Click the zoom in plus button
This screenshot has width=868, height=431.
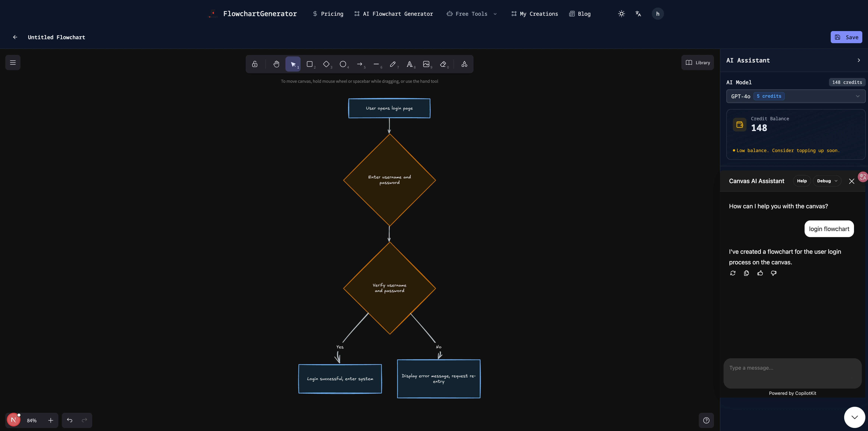51,420
